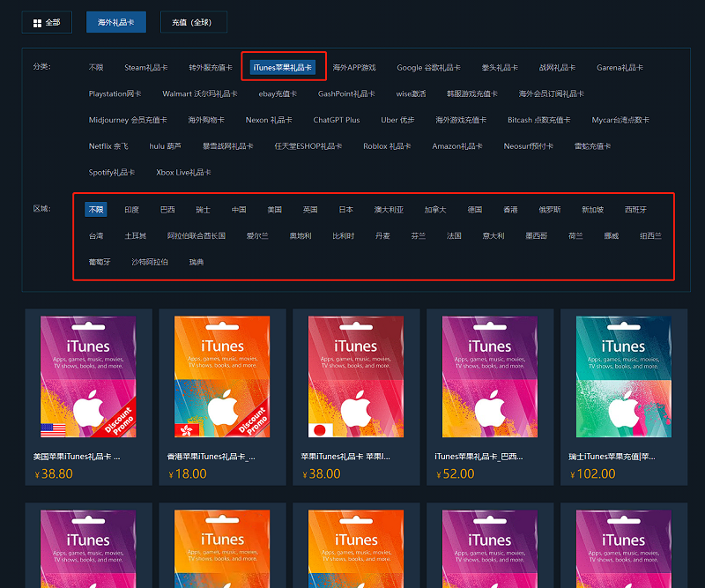Choose the 海外APP游戏 category
The width and height of the screenshot is (705, 588).
pos(354,68)
